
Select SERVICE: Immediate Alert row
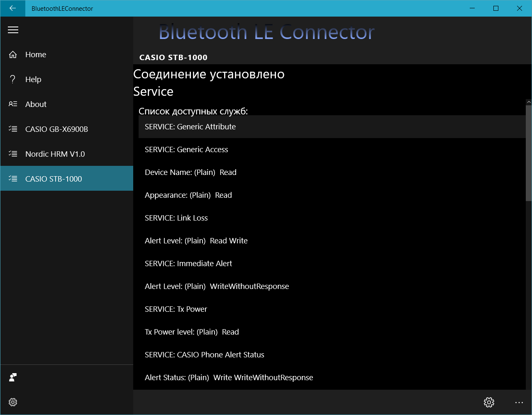[x=332, y=263]
